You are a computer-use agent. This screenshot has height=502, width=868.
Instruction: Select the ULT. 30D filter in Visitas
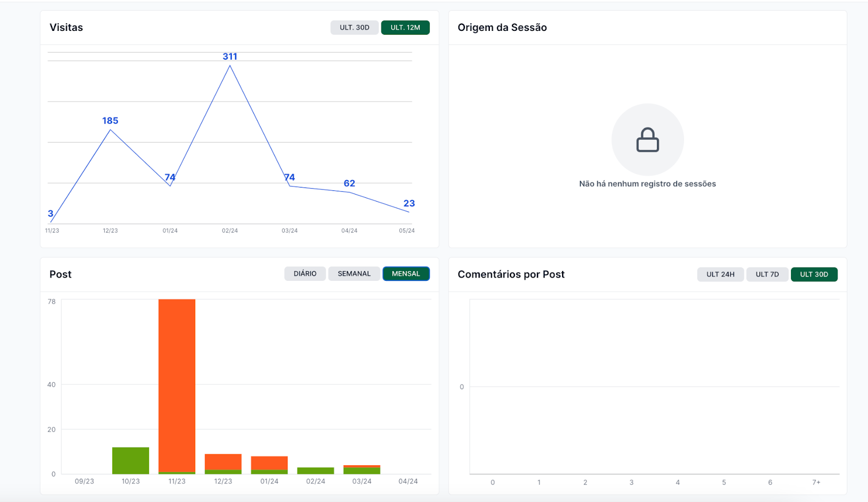(x=354, y=28)
